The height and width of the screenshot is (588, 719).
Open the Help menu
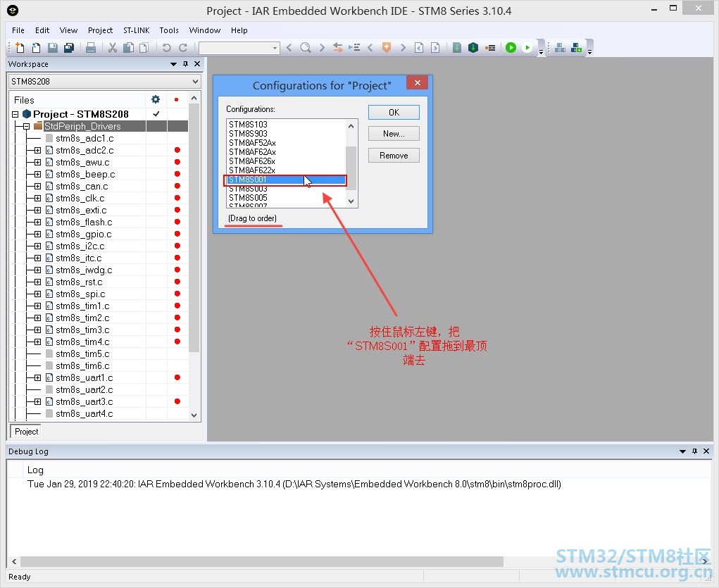pos(239,30)
